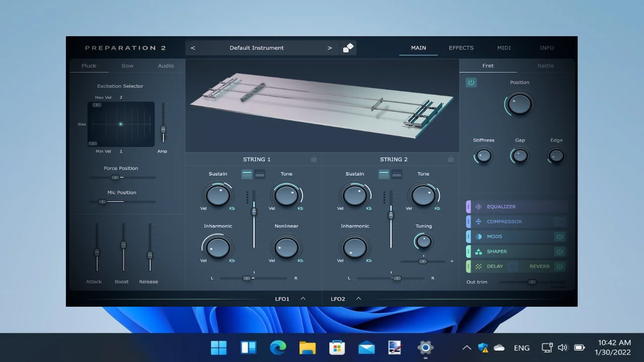Toggle the Reverb power button
This screenshot has width=644, height=362.
tap(559, 266)
